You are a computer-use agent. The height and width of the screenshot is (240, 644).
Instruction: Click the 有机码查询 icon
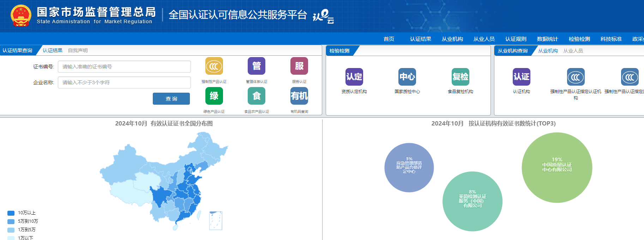tap(299, 96)
